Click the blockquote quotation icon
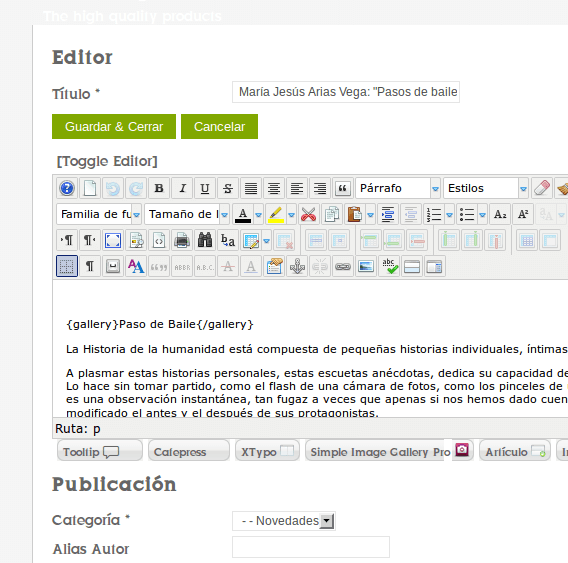The height and width of the screenshot is (563, 568). point(343,188)
